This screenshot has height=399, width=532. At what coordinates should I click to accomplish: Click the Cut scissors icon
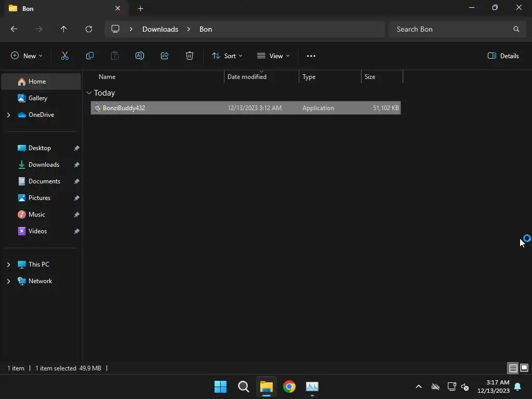point(65,56)
